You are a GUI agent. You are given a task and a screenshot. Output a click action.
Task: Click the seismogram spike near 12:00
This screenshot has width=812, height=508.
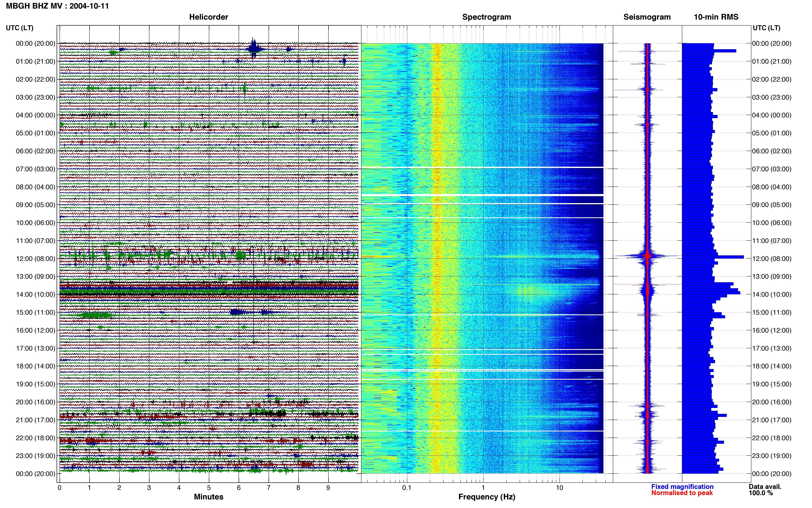pos(647,256)
